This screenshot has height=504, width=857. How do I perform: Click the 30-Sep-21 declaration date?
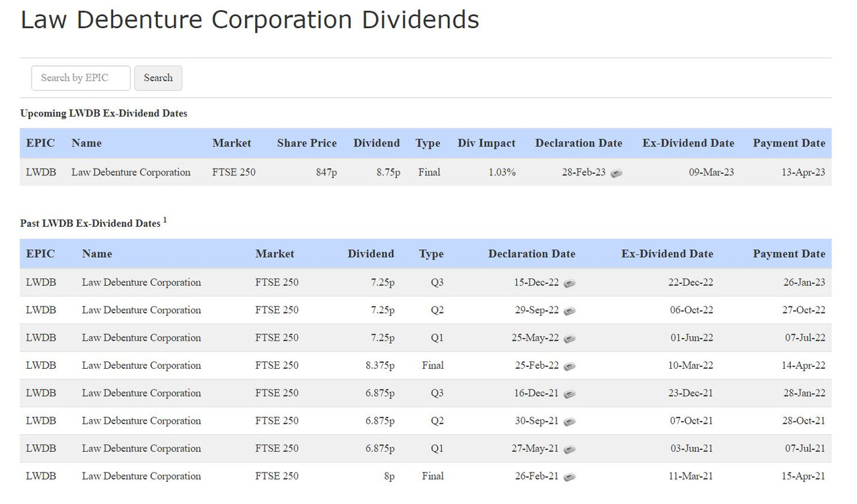[536, 421]
